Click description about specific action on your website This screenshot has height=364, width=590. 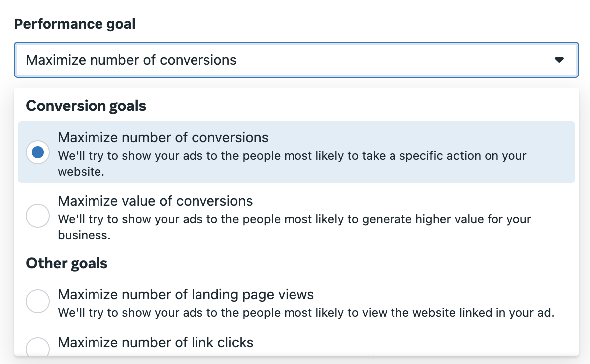292,163
